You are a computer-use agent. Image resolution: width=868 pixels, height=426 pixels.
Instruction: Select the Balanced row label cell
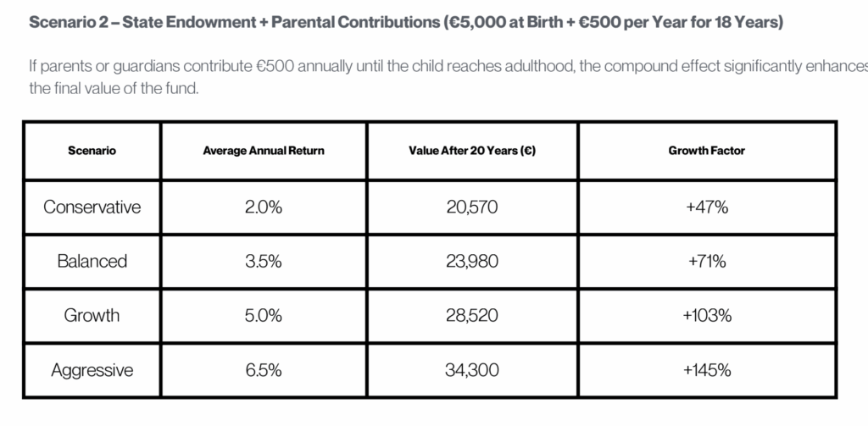[x=92, y=261]
